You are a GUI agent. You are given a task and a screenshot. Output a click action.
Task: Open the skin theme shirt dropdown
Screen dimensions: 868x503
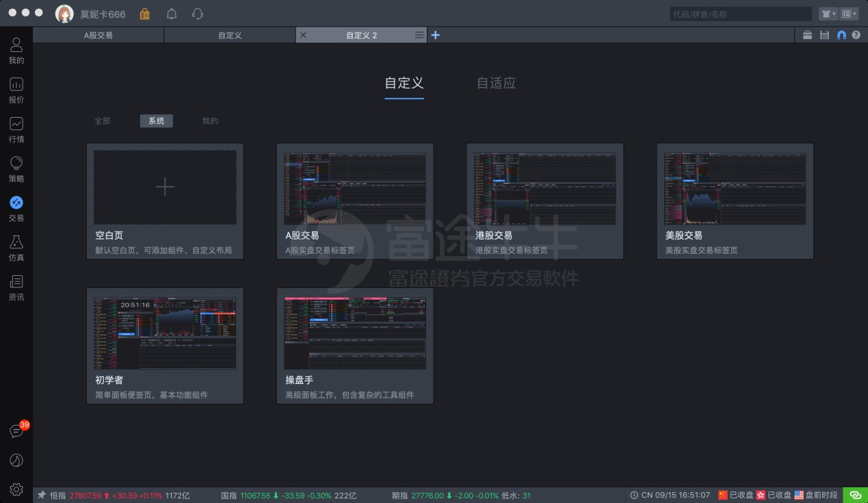(x=828, y=14)
